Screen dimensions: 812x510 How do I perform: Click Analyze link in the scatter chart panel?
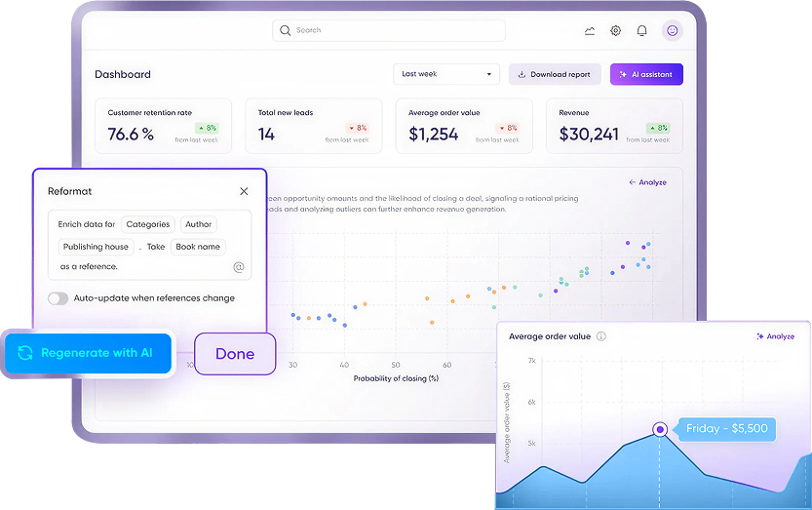click(x=647, y=182)
